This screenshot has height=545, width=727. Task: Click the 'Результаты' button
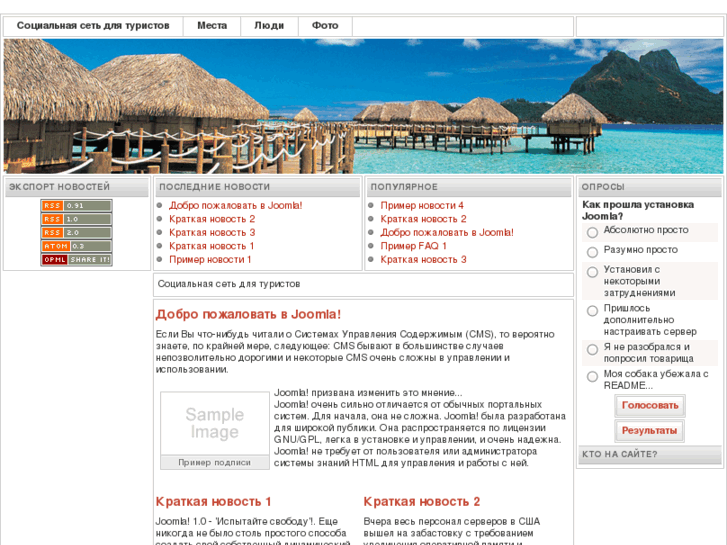click(x=649, y=430)
